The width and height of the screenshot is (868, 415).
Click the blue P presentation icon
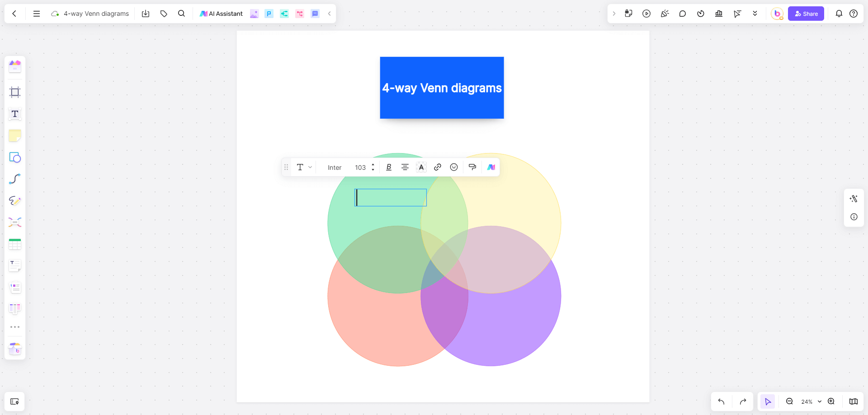(269, 14)
